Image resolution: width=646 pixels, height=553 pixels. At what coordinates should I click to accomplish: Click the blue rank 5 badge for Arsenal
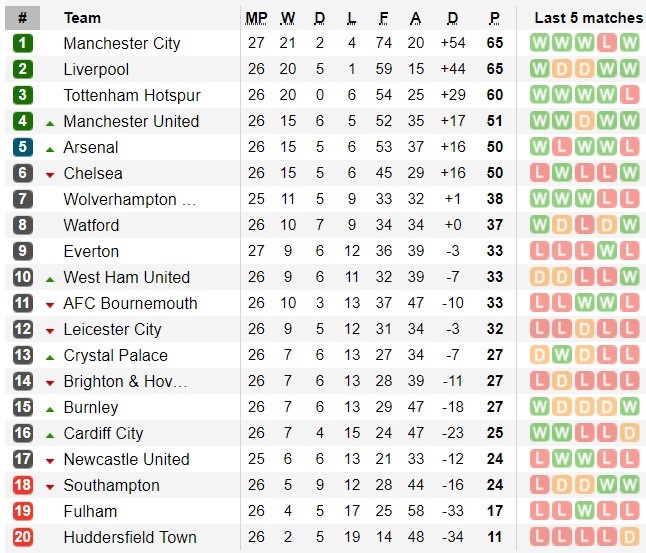23,147
